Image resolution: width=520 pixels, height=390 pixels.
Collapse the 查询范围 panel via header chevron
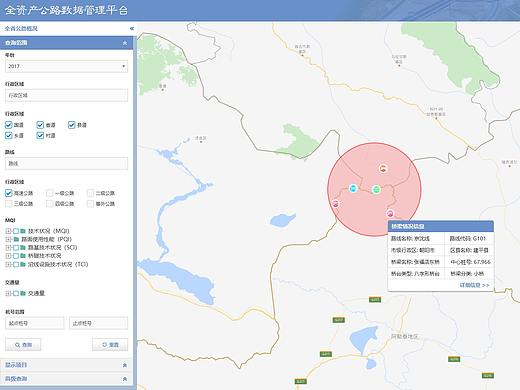pos(125,43)
